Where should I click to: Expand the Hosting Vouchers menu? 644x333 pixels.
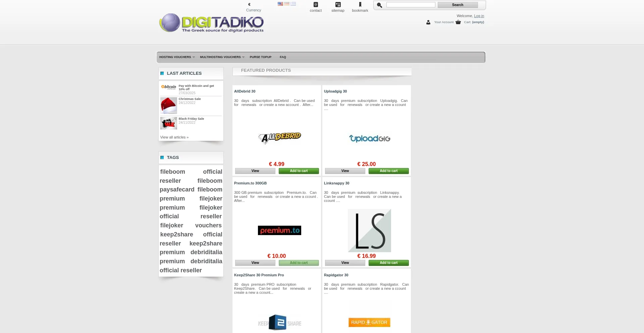coord(177,57)
